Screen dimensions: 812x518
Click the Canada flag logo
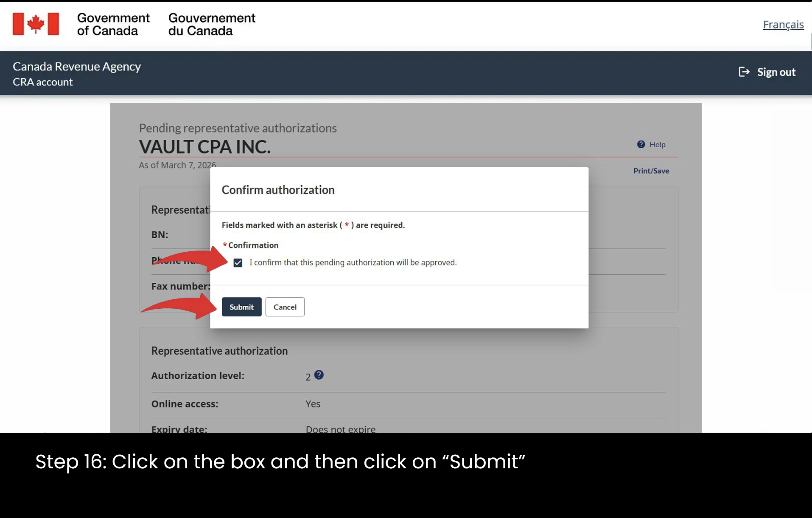pos(36,24)
